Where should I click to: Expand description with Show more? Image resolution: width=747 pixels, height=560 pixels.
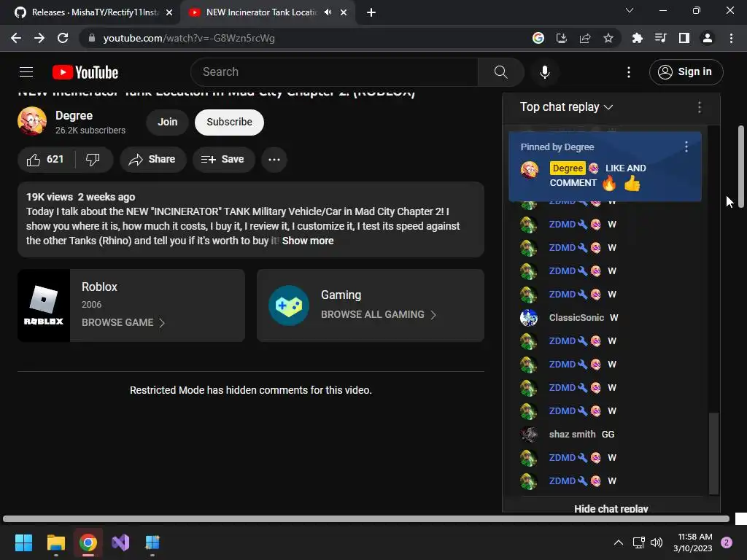point(308,241)
